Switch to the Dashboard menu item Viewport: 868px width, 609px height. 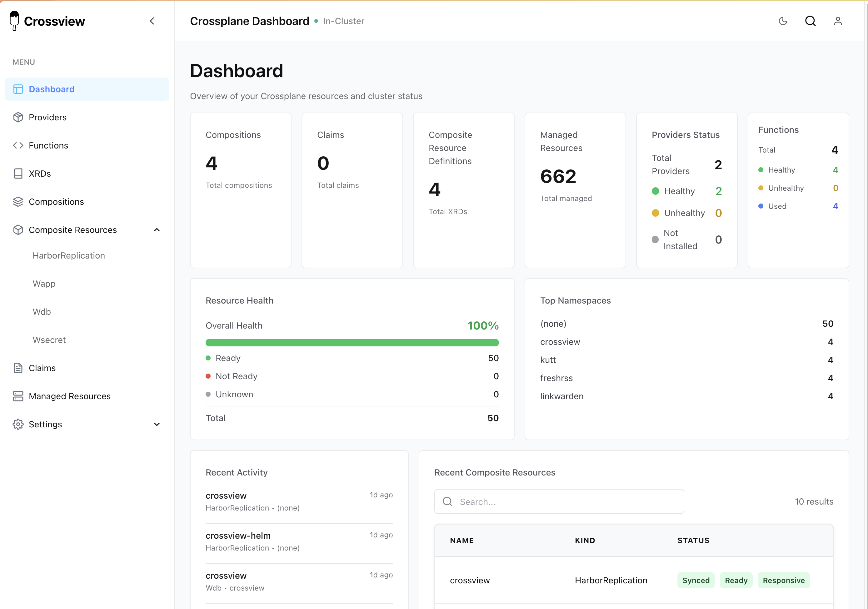click(x=52, y=89)
